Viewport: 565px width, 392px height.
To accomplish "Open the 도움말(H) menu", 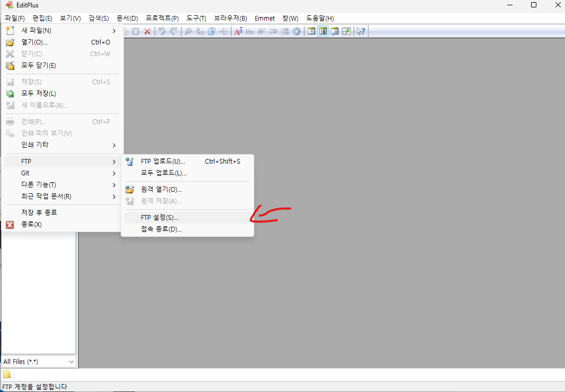I will [320, 19].
